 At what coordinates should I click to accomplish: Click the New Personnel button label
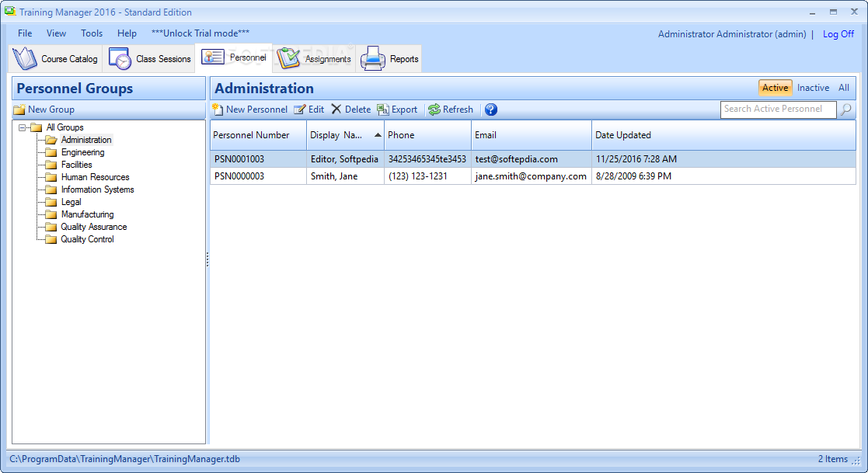pos(257,110)
